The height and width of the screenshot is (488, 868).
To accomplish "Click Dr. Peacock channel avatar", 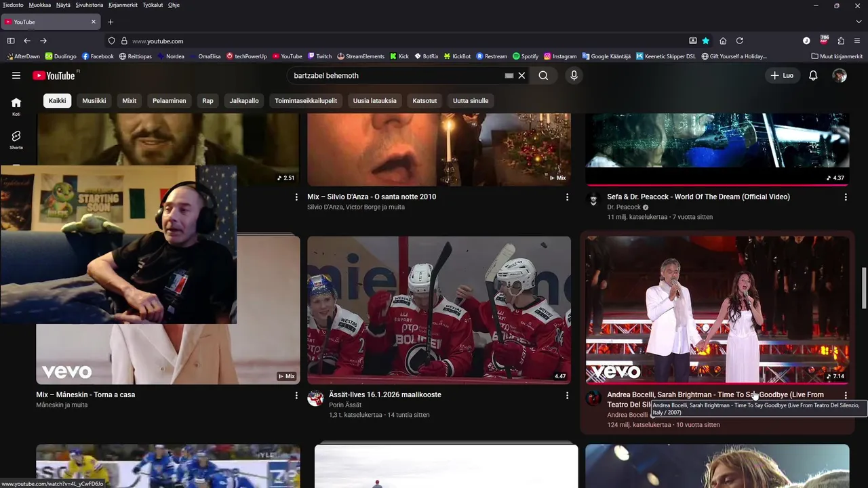I will click(x=593, y=200).
